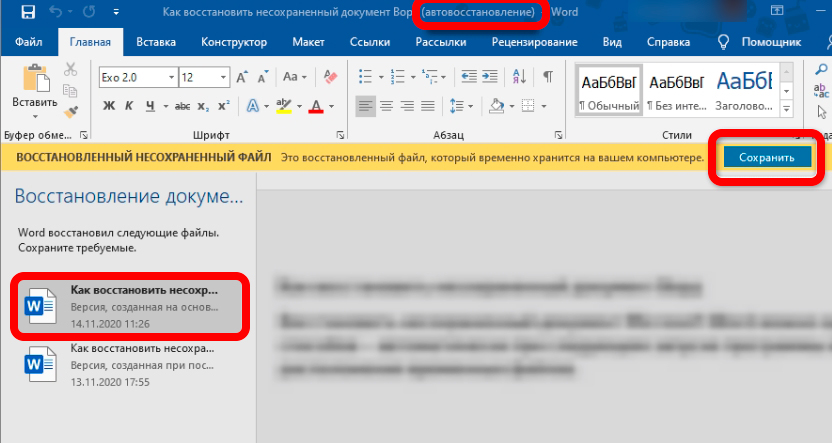Click the Сохранить button in yellow bar

760,158
